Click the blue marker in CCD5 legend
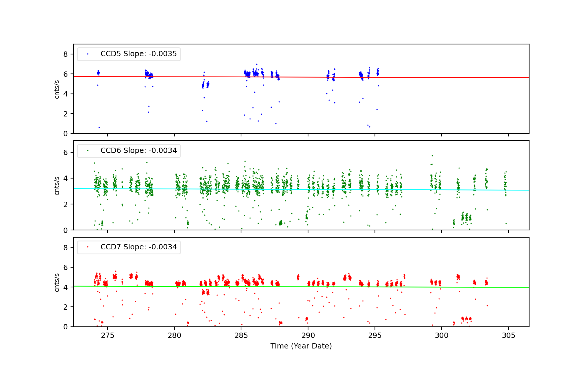This screenshot has height=367, width=588. 88,54
